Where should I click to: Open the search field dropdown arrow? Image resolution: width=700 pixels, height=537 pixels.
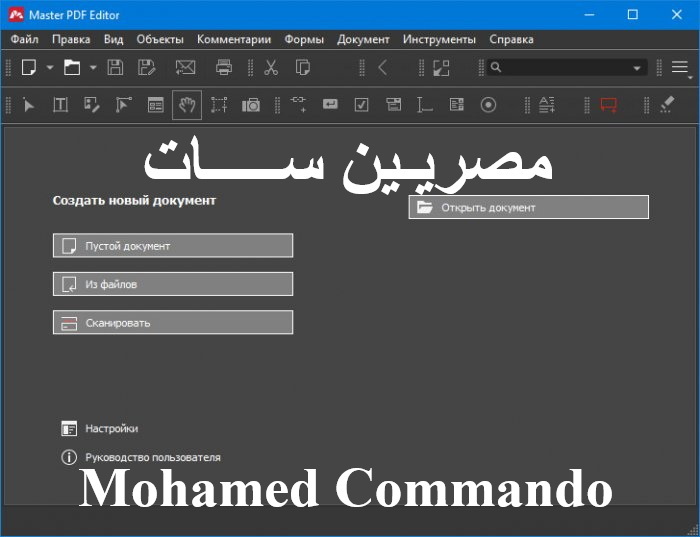(x=637, y=68)
